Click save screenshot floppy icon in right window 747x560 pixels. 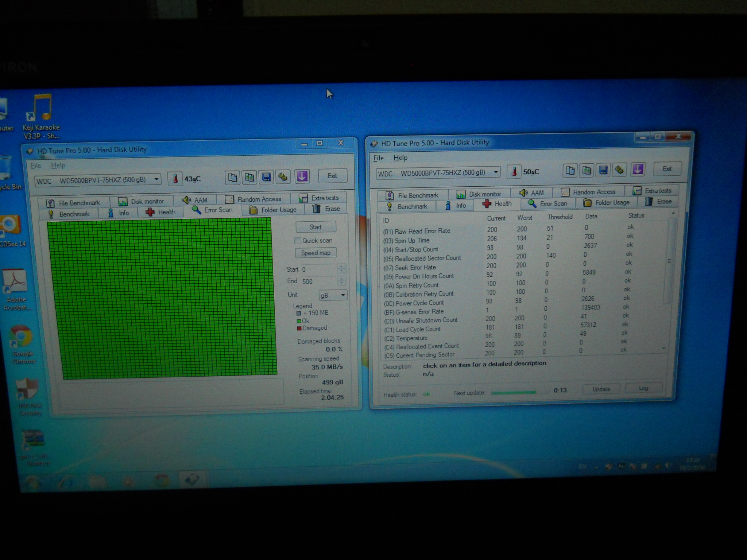[603, 170]
